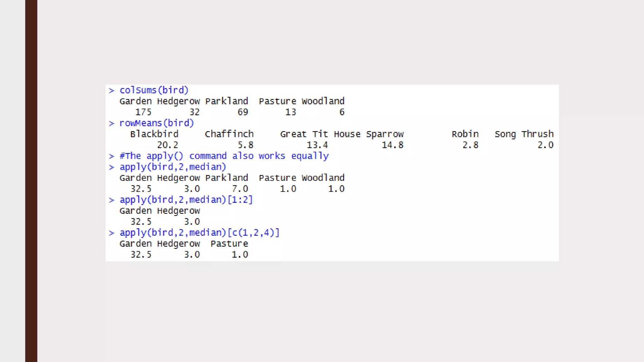This screenshot has width=644, height=362.
Task: Click the dark brown vertical sidebar
Action: [x=31, y=181]
